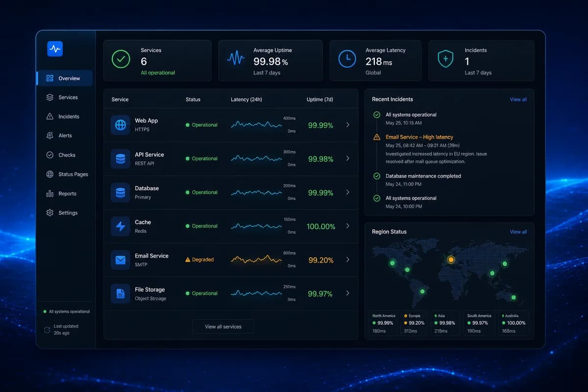
Task: Click the Alerts bell icon in sidebar
Action: point(49,136)
